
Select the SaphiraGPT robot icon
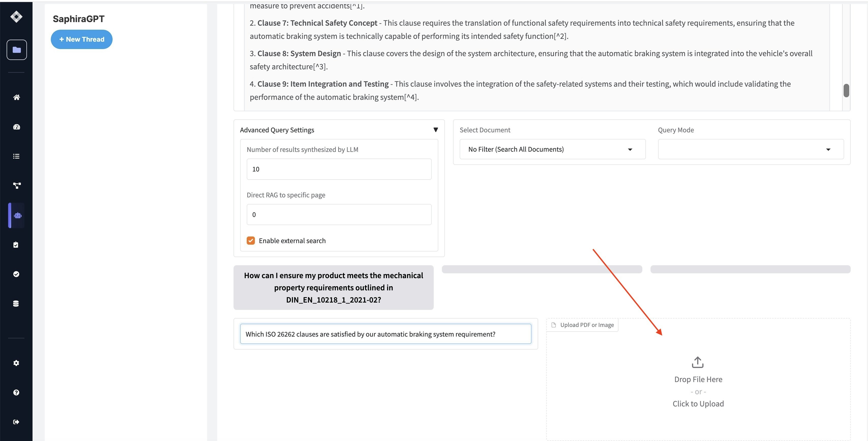(x=18, y=215)
